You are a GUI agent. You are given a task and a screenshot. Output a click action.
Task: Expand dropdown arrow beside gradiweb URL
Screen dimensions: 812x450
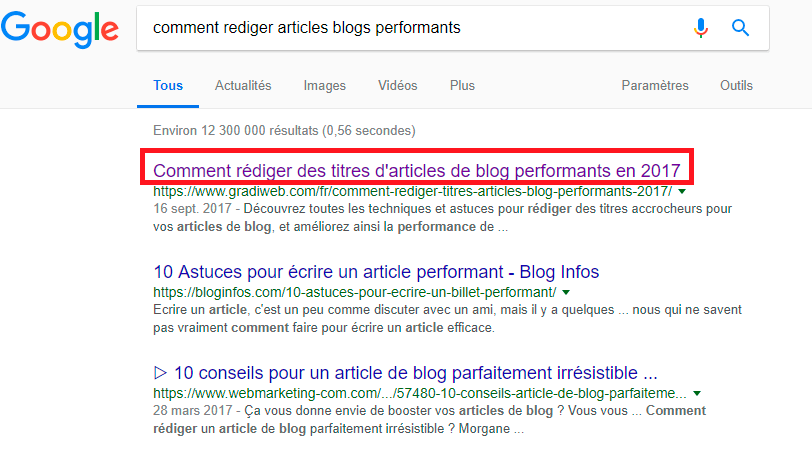pyautogui.click(x=682, y=190)
